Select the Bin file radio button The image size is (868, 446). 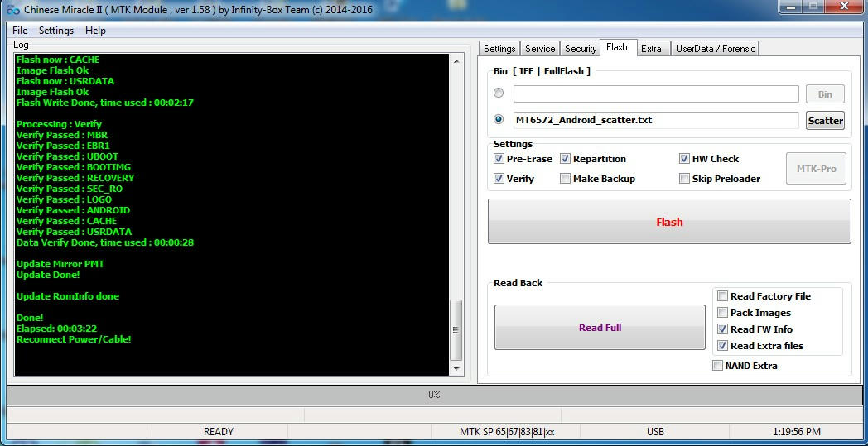click(x=499, y=93)
